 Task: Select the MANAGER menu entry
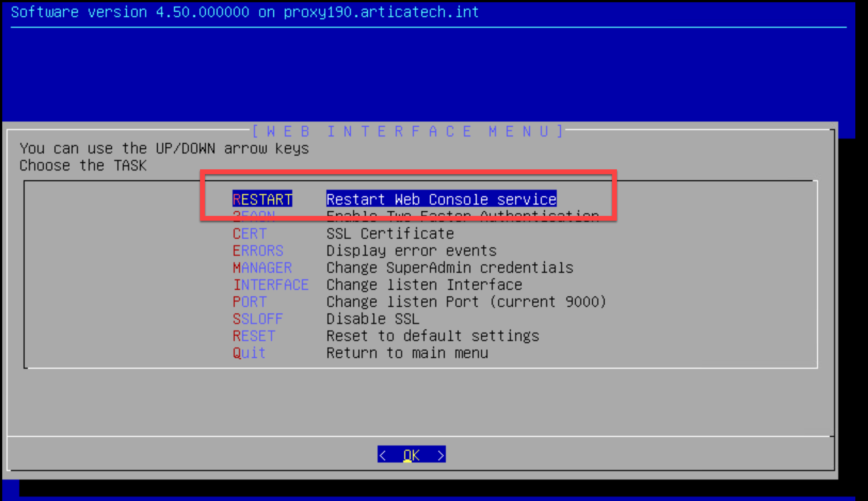coord(262,268)
